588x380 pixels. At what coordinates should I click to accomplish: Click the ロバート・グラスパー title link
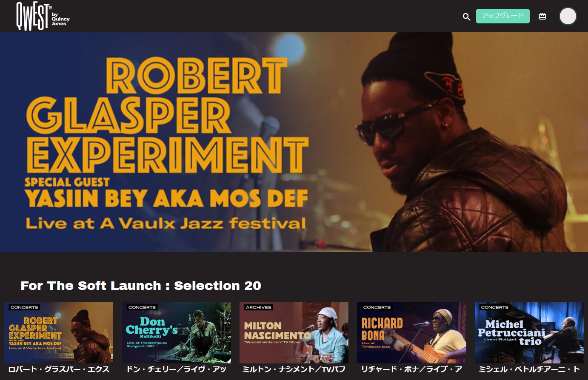tap(59, 369)
